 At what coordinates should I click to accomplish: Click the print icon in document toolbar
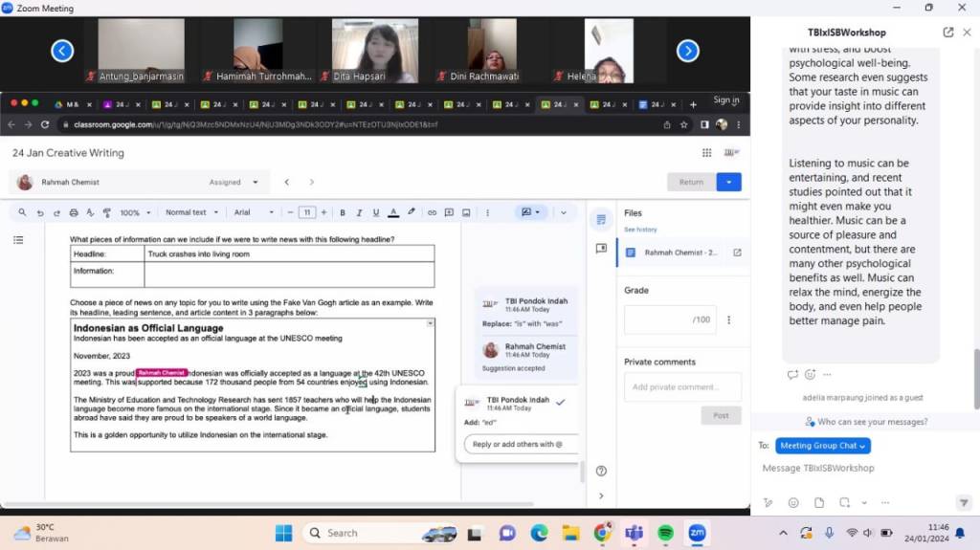tap(73, 212)
